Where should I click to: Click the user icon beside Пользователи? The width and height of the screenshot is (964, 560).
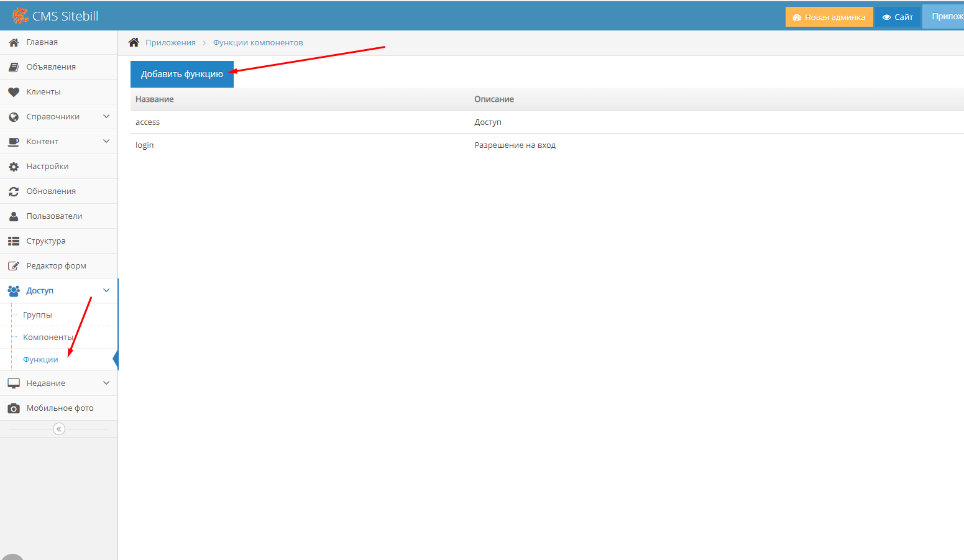[14, 216]
